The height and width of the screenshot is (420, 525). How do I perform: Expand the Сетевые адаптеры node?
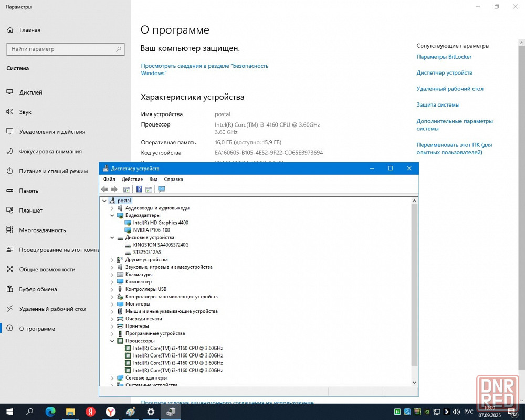[112, 377]
